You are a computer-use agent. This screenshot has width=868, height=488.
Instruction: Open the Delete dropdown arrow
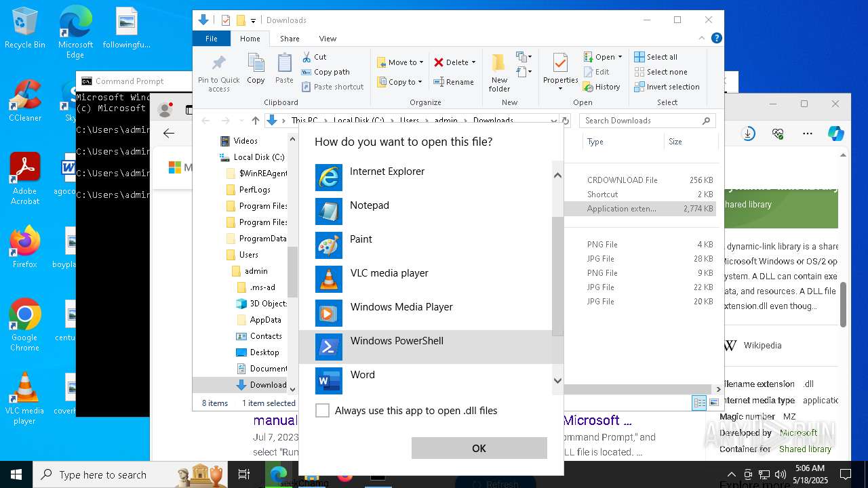473,62
